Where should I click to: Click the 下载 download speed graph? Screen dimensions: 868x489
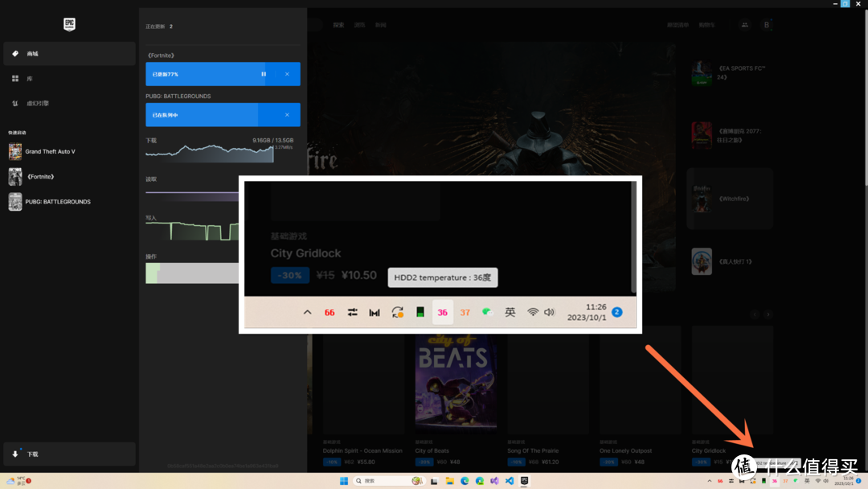click(211, 154)
